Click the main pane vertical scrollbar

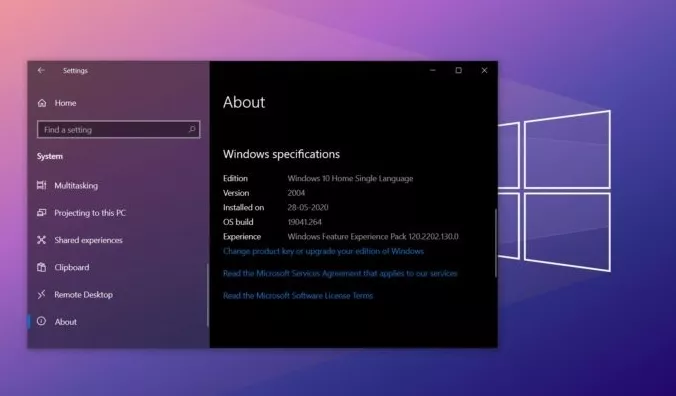pos(496,243)
